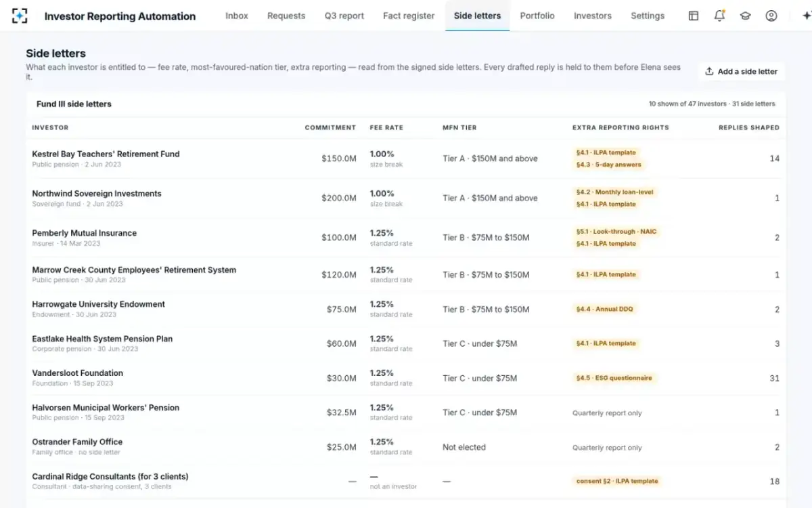Open Pemberly Mutual Insurance row
Screen dimensions: 812x508
pos(406,237)
